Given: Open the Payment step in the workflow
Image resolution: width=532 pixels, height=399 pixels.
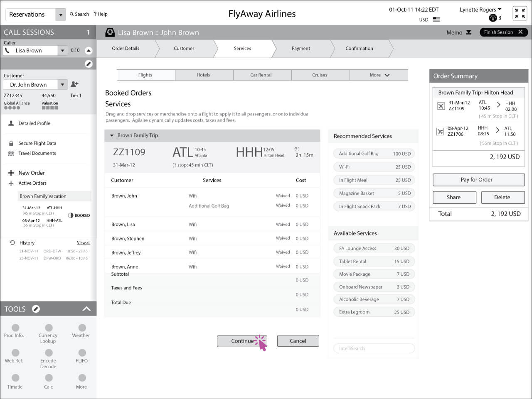Looking at the screenshot, I should tap(301, 49).
